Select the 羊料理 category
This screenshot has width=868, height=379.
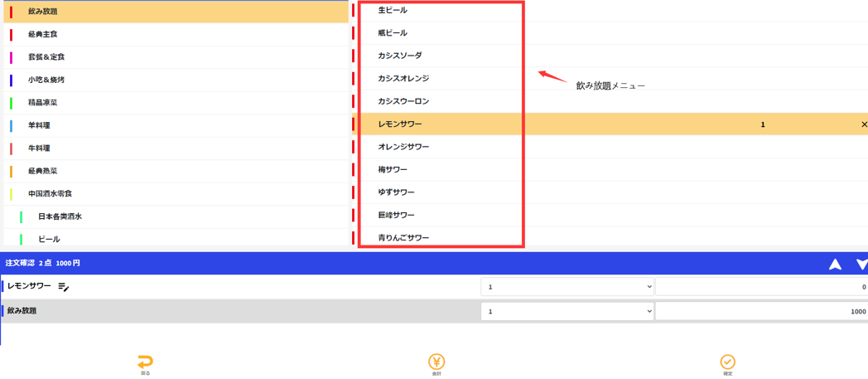tap(39, 126)
